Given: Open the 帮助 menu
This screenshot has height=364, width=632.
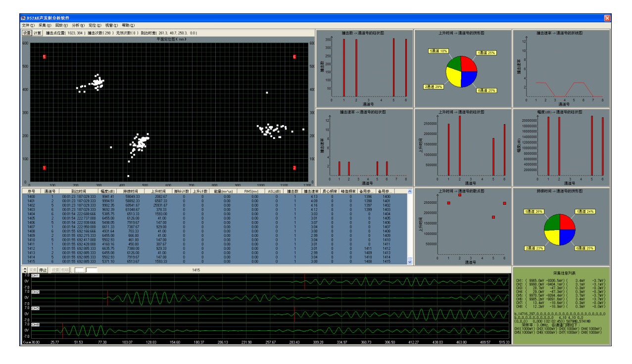Looking at the screenshot, I should (129, 25).
